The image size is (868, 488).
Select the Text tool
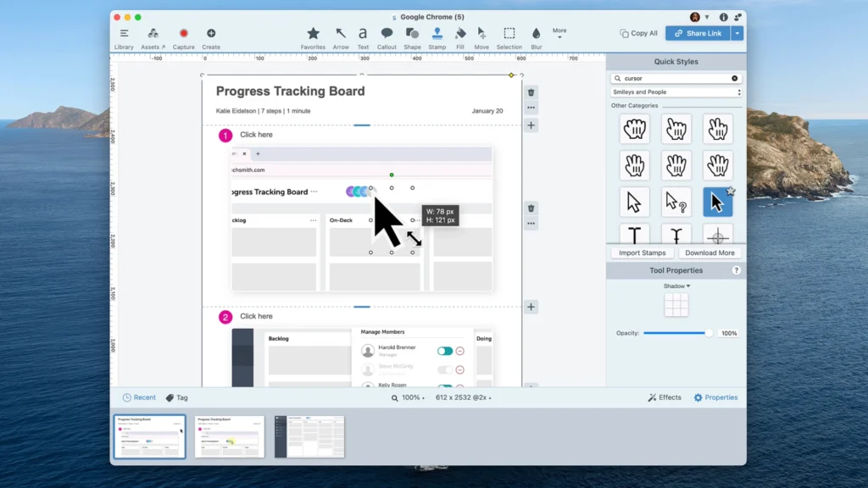point(363,39)
